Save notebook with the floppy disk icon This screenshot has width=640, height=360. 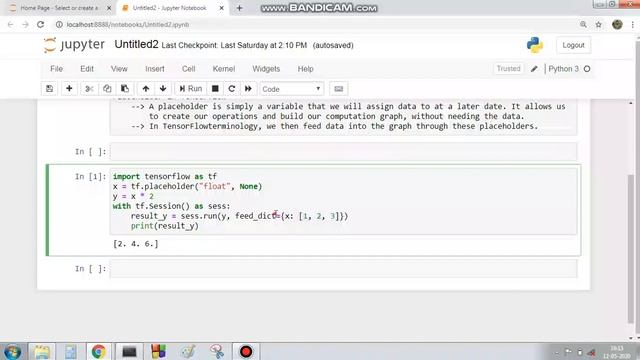(x=49, y=89)
